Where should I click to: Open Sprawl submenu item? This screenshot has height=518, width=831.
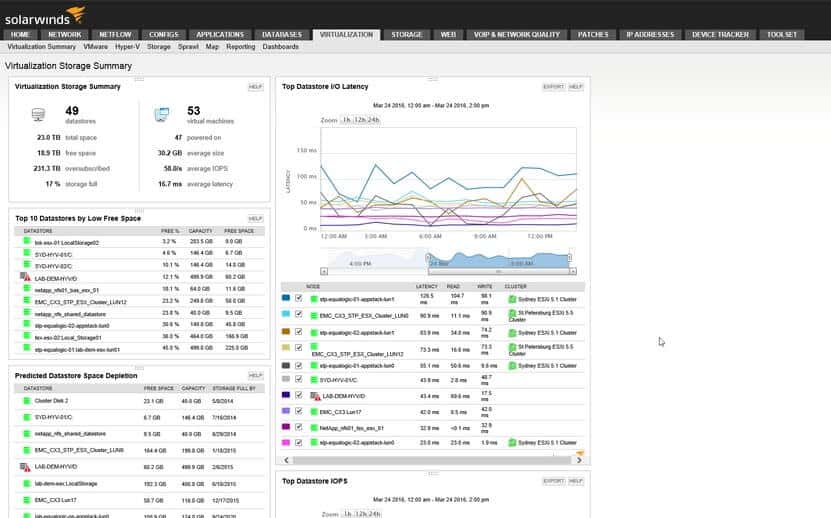coord(188,47)
